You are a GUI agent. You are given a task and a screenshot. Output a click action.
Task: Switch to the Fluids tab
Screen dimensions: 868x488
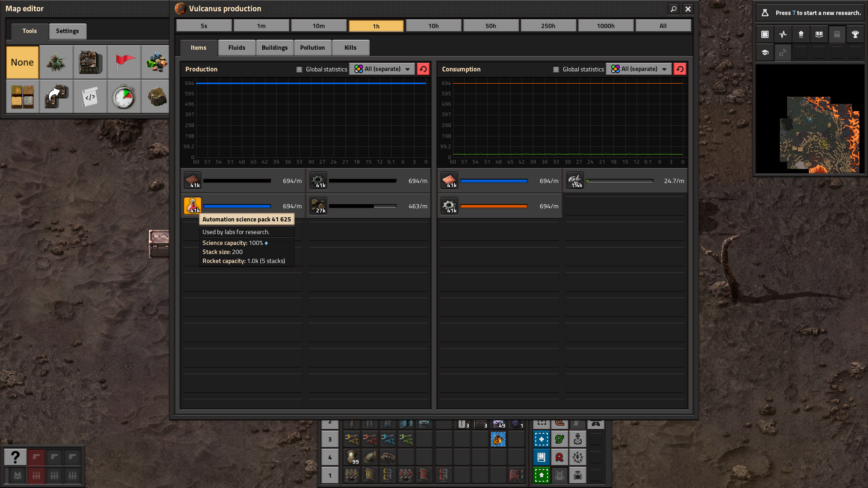click(x=236, y=48)
